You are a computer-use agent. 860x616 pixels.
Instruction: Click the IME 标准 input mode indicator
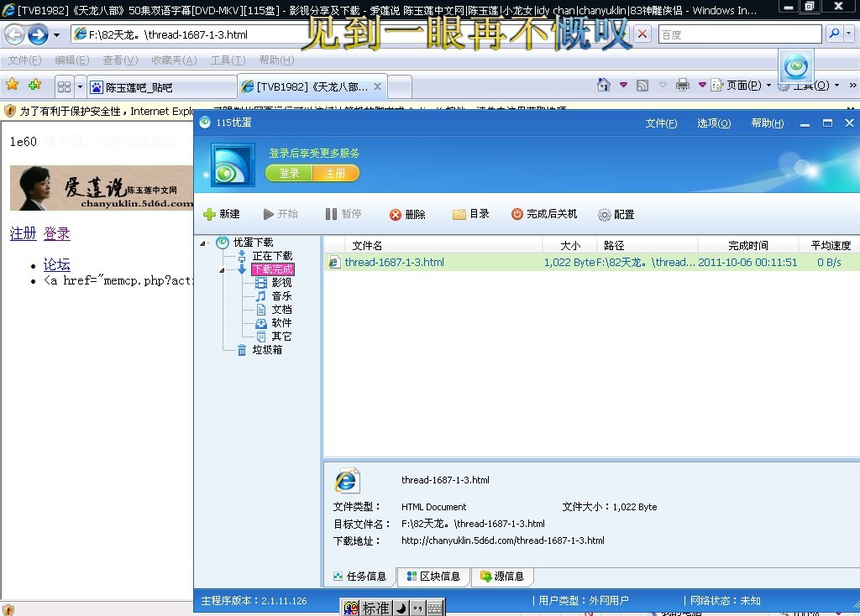coord(375,608)
